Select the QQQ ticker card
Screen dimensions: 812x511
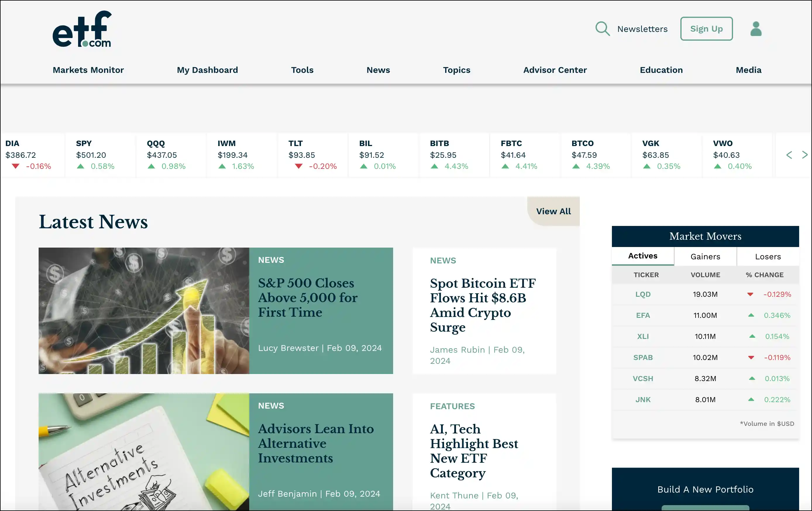click(171, 155)
